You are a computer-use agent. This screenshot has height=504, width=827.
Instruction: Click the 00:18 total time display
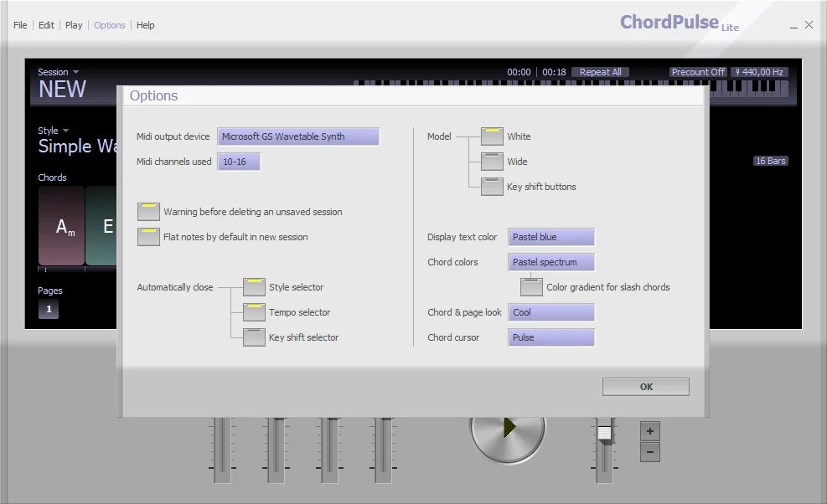554,72
